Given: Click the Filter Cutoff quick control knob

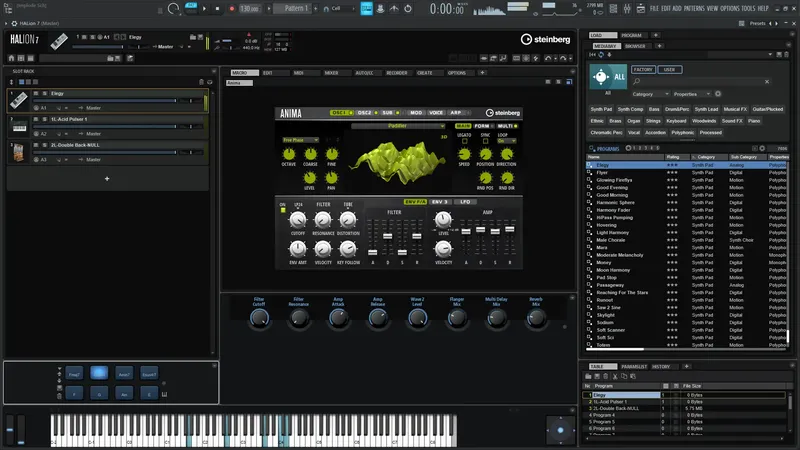Looking at the screenshot, I should (x=259, y=318).
